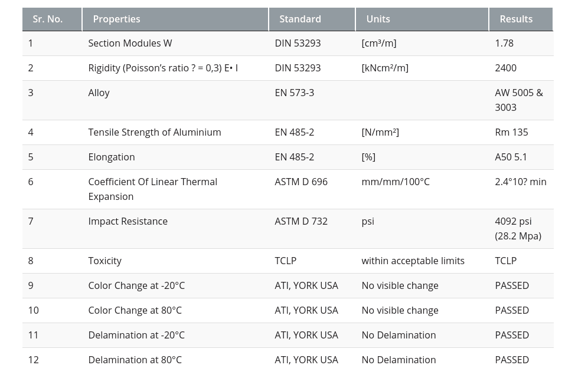Image resolution: width=588 pixels, height=388 pixels.
Task: Click 'No Delamination' in row 11
Action: tap(398, 335)
